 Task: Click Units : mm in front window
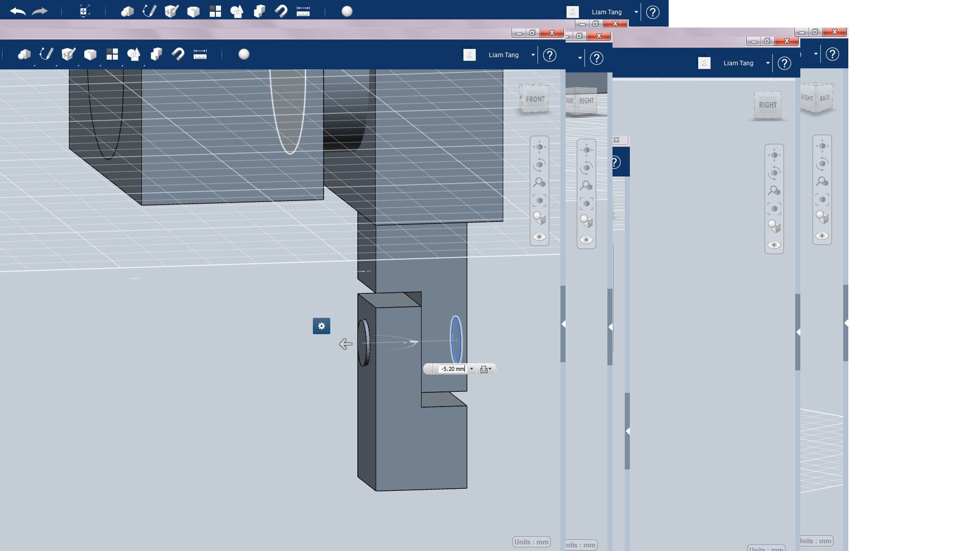click(531, 542)
